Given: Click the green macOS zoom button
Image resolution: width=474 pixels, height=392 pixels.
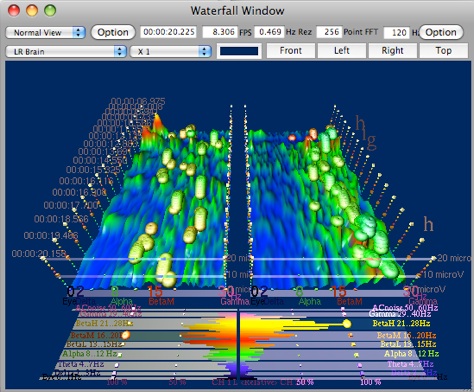Looking at the screenshot, I should pyautogui.click(x=50, y=10).
